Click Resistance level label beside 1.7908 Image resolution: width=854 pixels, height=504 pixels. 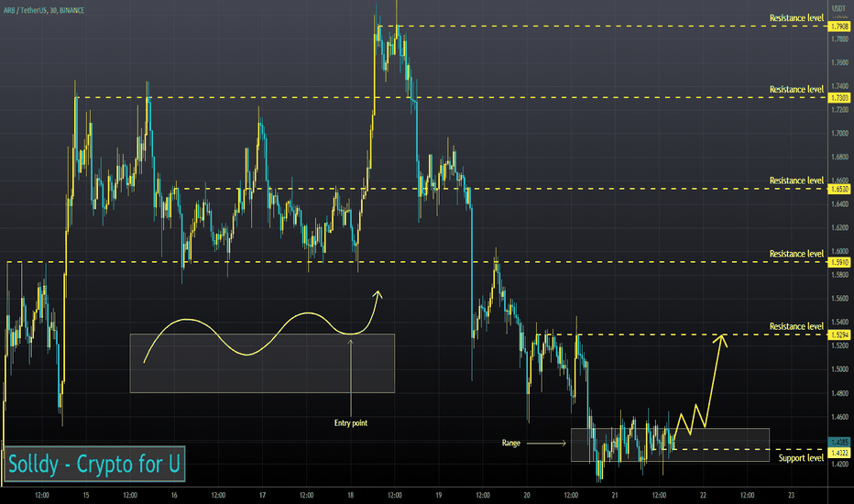pyautogui.click(x=796, y=18)
